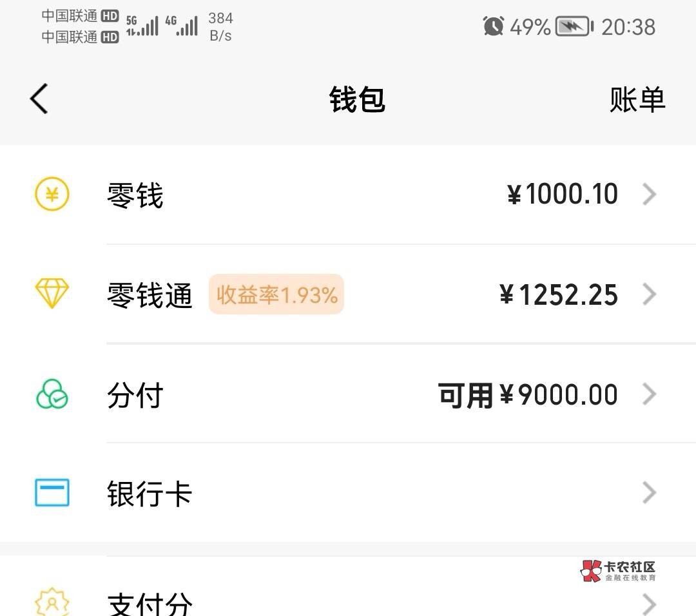Tap the green 分付 circles icon
Screen dimensions: 696x616
52,394
